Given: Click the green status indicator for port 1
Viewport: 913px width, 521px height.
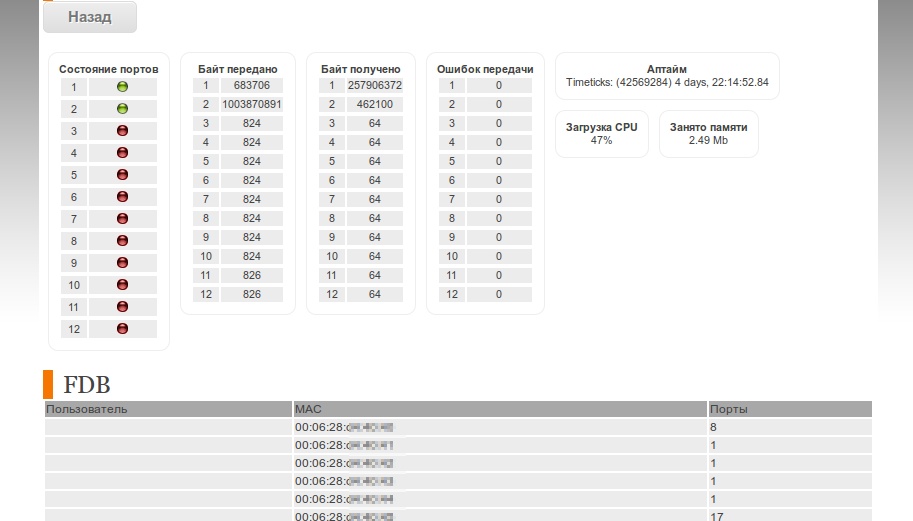Looking at the screenshot, I should pyautogui.click(x=123, y=87).
